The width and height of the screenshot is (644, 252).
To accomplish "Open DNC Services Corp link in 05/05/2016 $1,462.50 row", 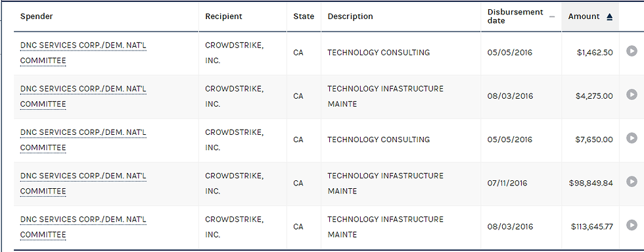I will coord(83,53).
